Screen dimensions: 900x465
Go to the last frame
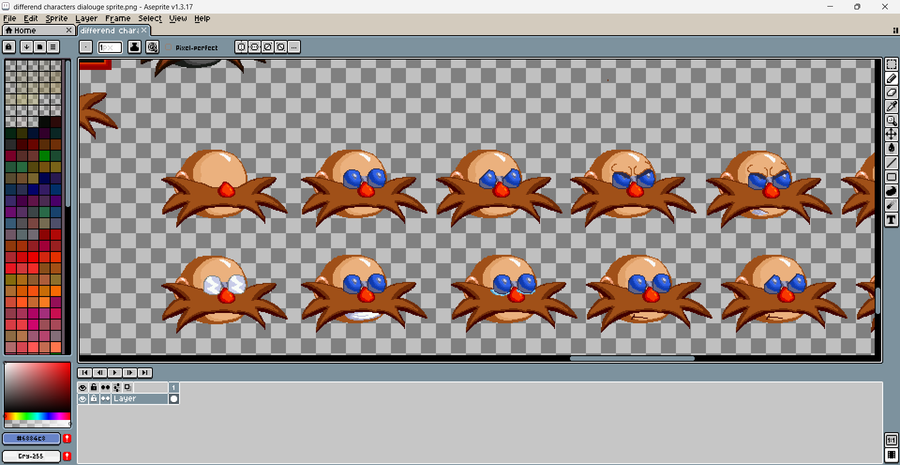click(x=145, y=373)
